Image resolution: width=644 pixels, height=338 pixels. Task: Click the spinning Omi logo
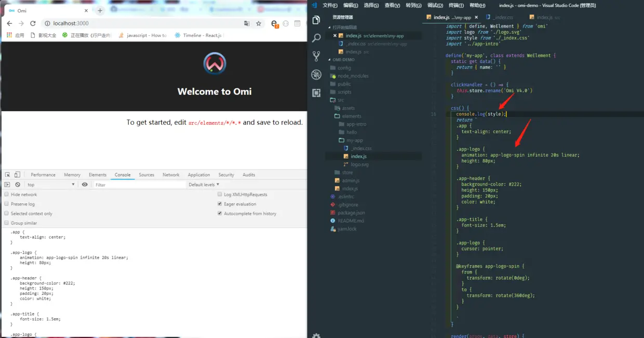[214, 63]
